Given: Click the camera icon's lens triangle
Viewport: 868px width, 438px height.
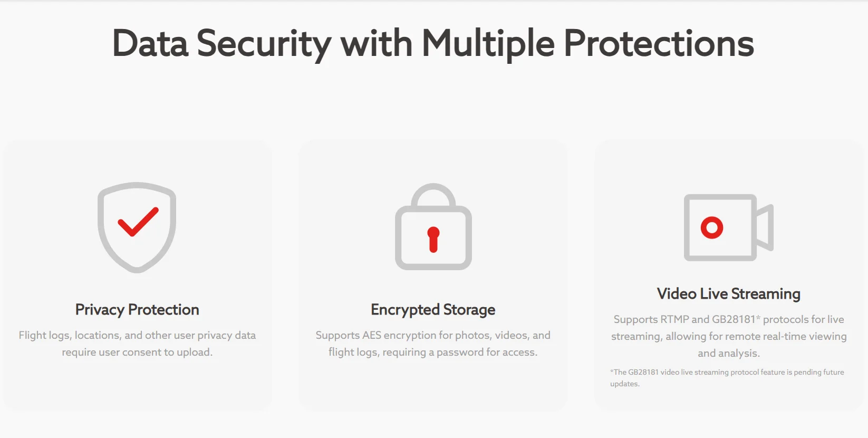Looking at the screenshot, I should click(765, 227).
